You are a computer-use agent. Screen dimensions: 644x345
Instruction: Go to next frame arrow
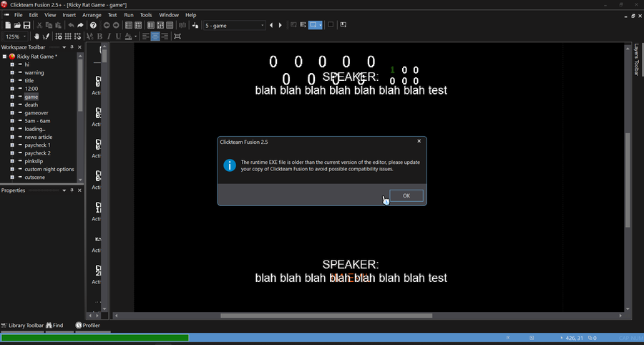coord(280,26)
